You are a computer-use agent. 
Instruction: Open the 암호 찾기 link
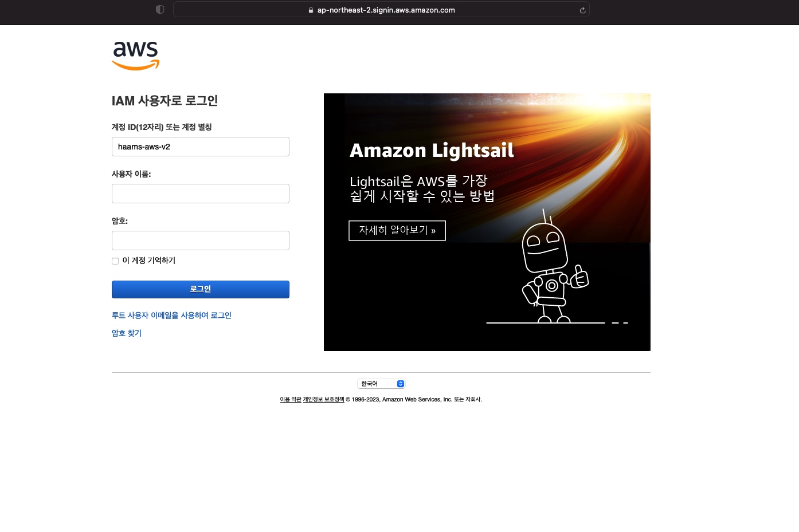[127, 333]
